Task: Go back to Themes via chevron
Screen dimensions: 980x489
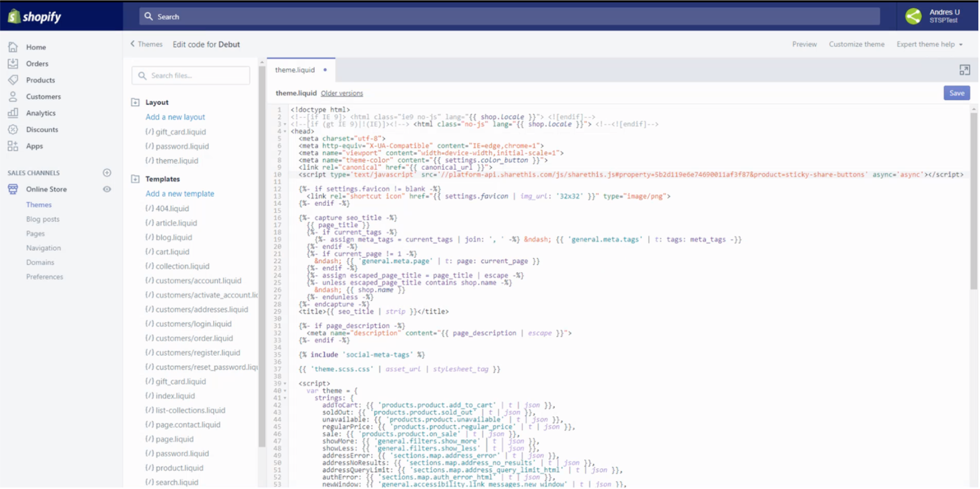Action: click(133, 44)
